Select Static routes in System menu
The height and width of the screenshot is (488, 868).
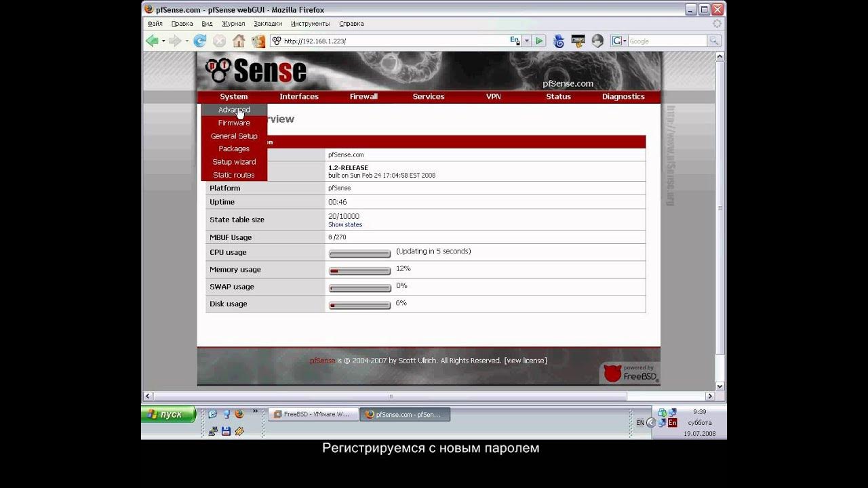click(234, 175)
